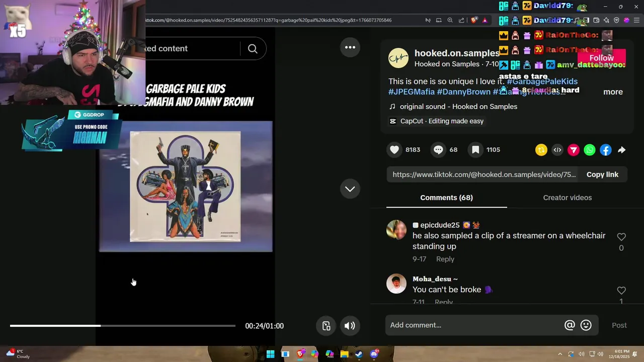Screen dimensions: 644x362
Task: Open the browser profile avatar
Action: point(626,20)
